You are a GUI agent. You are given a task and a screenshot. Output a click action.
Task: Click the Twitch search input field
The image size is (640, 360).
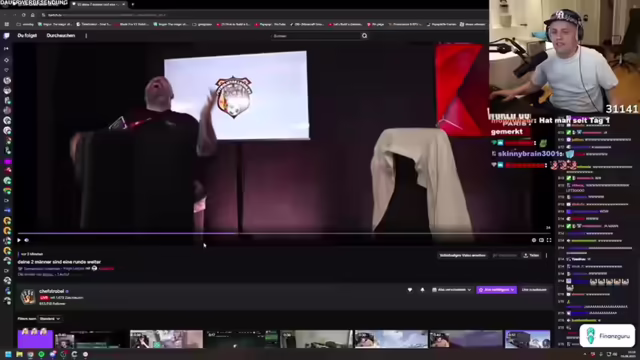pyautogui.click(x=316, y=36)
